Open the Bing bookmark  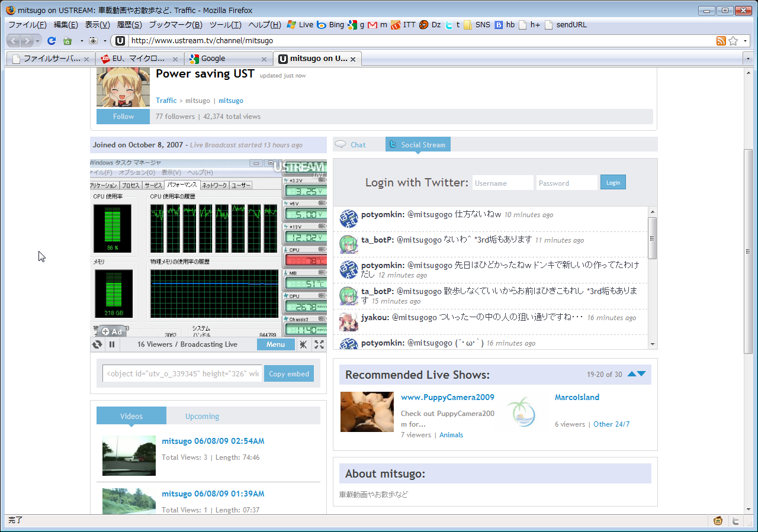(330, 25)
